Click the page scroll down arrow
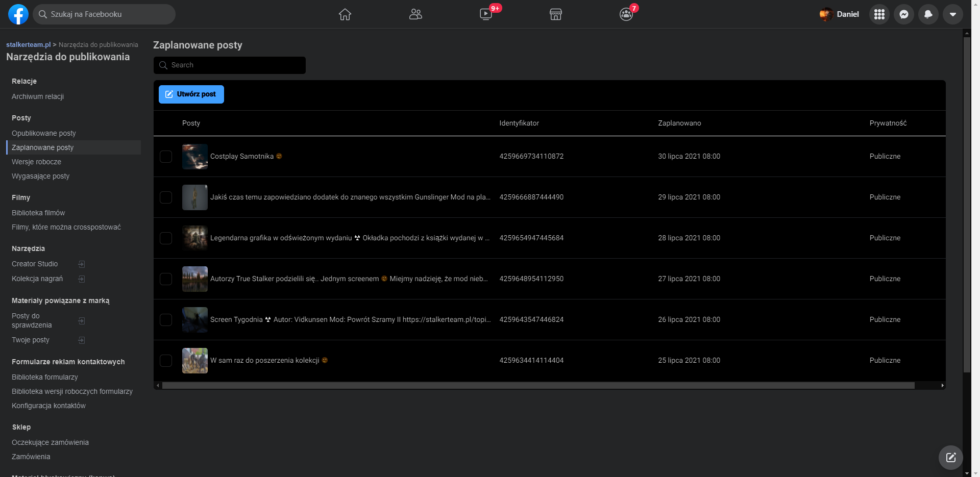980x477 pixels. pyautogui.click(x=967, y=473)
